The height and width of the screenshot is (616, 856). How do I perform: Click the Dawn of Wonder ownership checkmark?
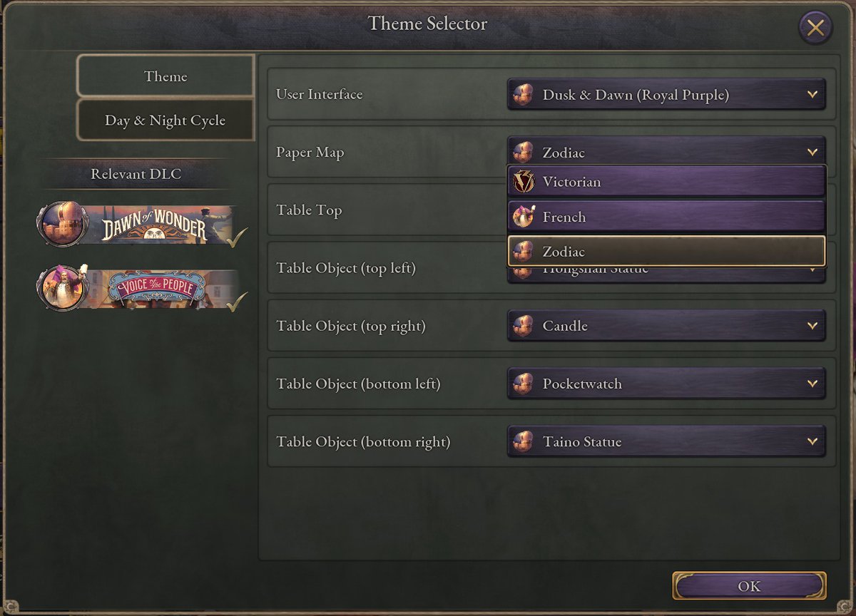click(237, 237)
